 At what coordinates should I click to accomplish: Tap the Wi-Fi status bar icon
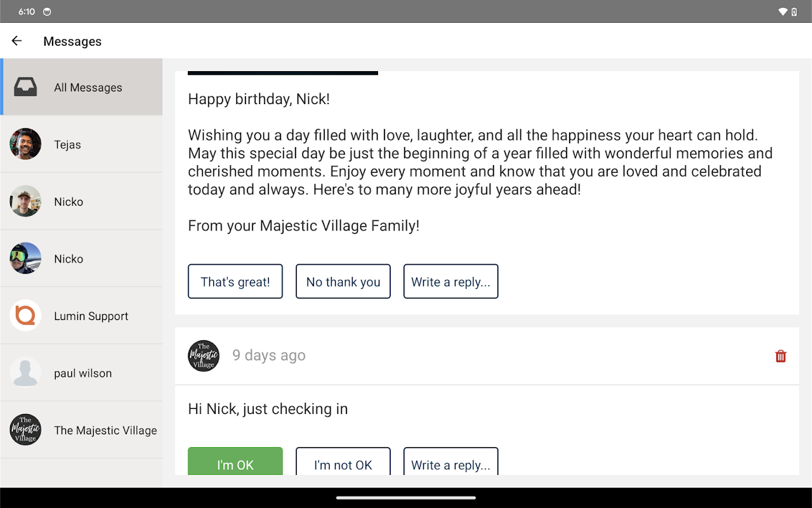783,11
